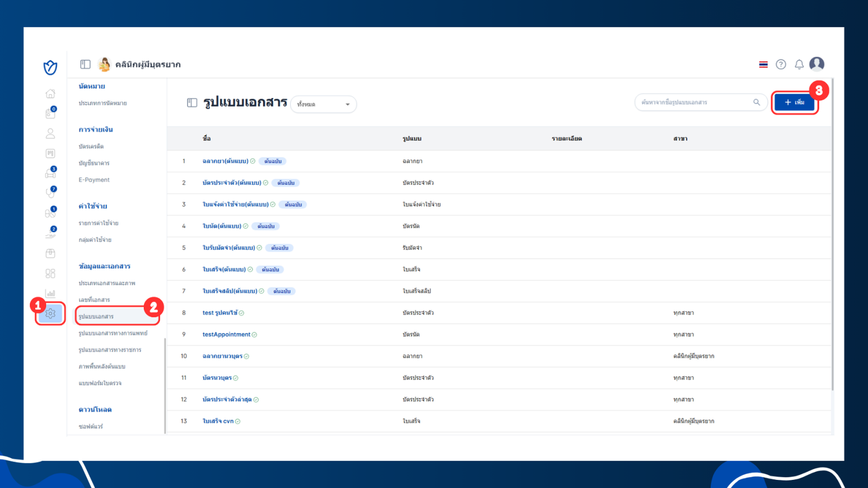Open the บัตรนวบุตร template link
This screenshot has height=488, width=868.
pyautogui.click(x=217, y=378)
